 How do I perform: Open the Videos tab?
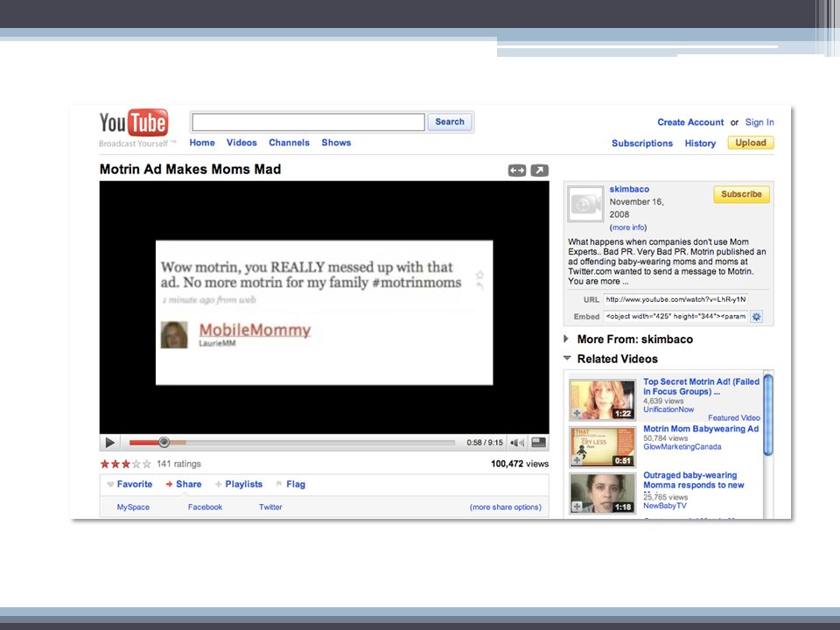point(241,143)
